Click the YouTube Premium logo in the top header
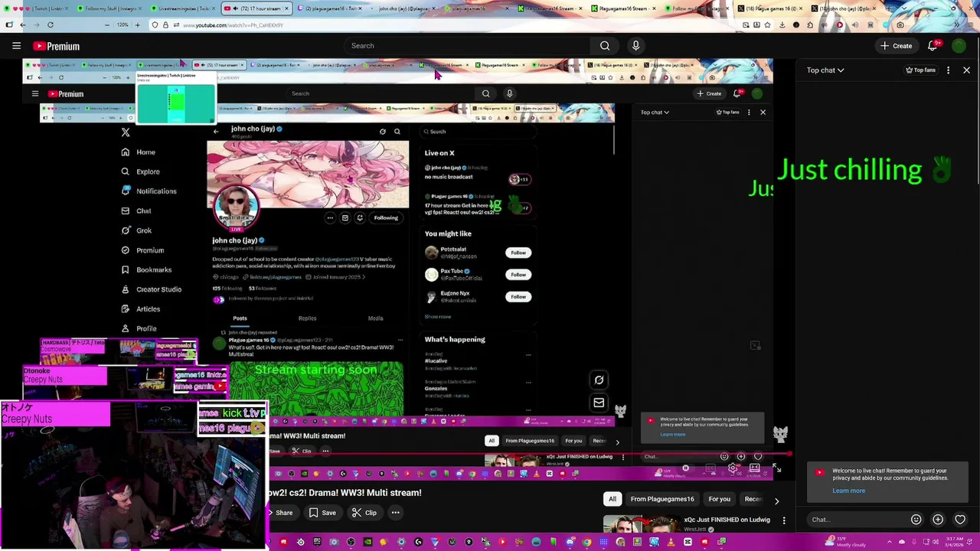Image resolution: width=980 pixels, height=551 pixels. (57, 46)
